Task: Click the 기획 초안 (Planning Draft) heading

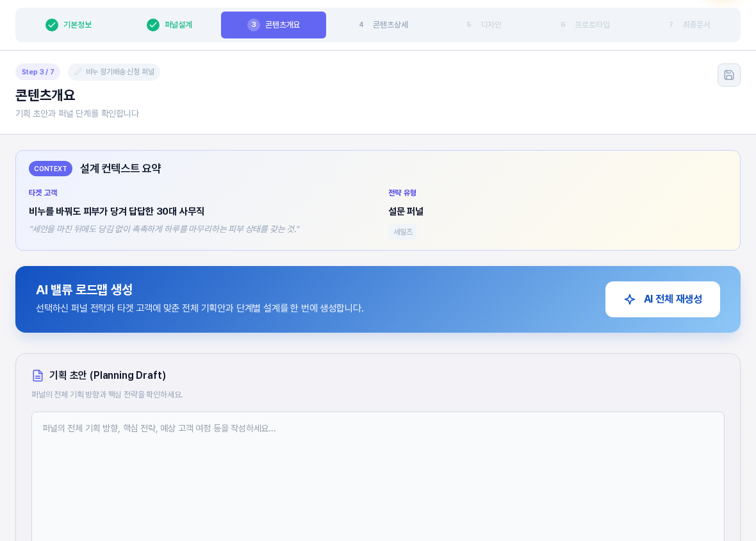Action: click(108, 376)
